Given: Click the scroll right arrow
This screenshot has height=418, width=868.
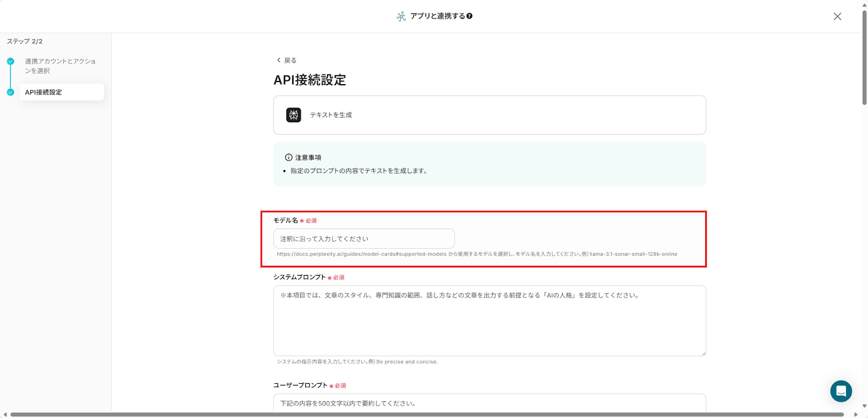Looking at the screenshot, I should [x=856, y=415].
